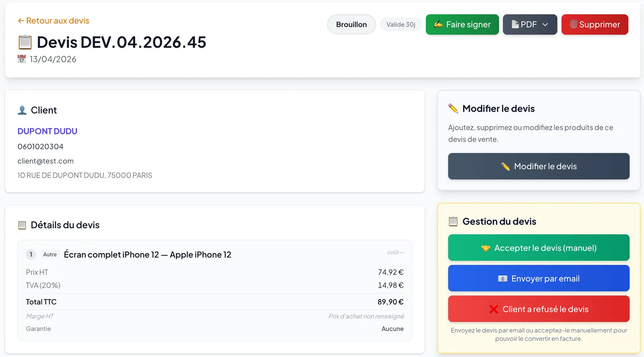Click the Brouillon status badge
Screen dimensions: 644x357
(351, 25)
